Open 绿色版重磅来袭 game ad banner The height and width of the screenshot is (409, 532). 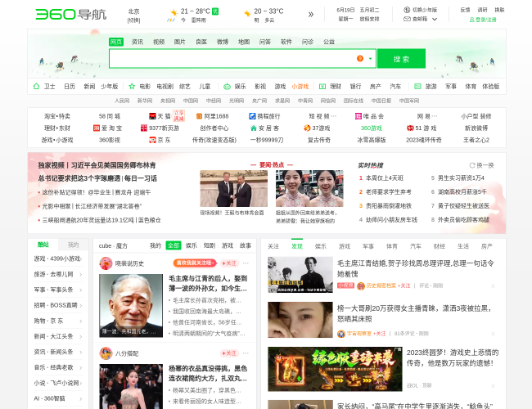tap(335, 369)
